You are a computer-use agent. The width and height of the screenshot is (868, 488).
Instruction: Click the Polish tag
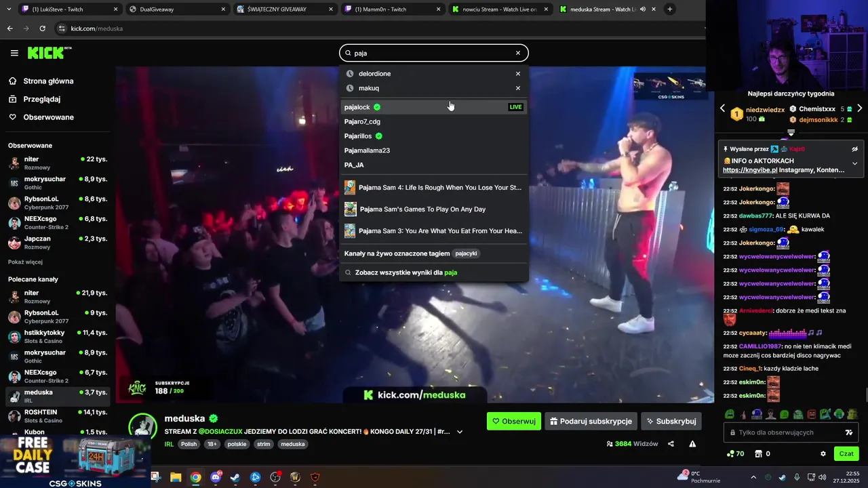click(x=189, y=444)
